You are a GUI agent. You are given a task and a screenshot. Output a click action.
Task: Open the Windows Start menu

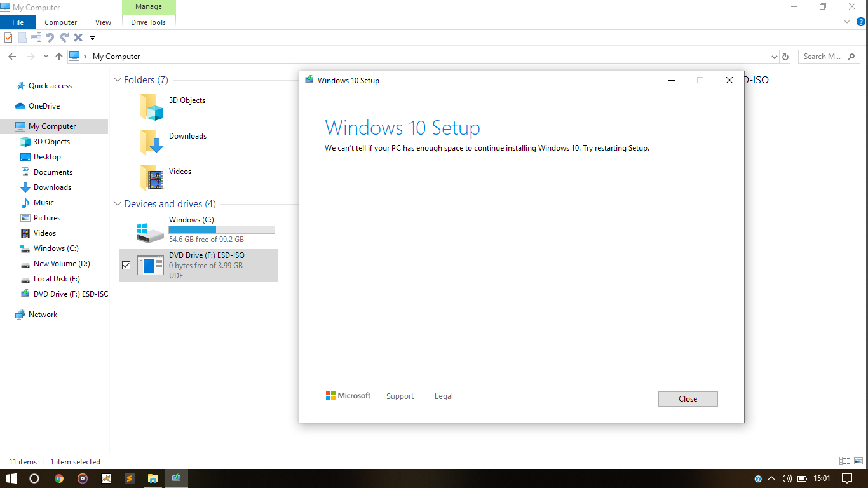tap(11, 478)
